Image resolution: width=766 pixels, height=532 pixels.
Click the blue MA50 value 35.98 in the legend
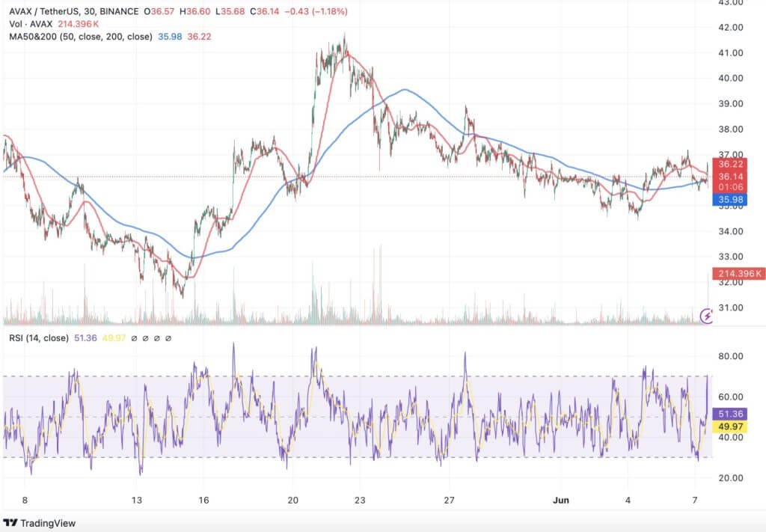click(x=170, y=37)
